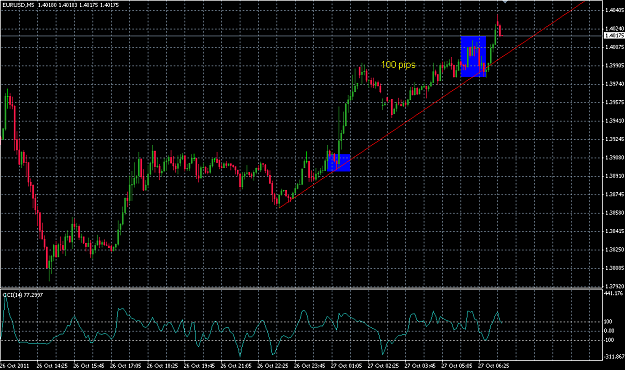Click the '26 Oct 19:45' time axis label
625x370 pixels.
point(199,365)
